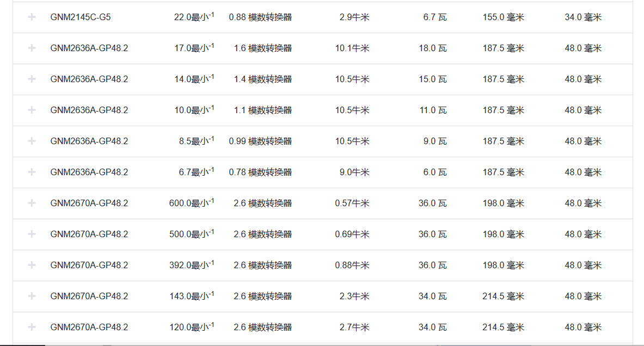
Task: Click the 155.0 毫米 length value
Action: (503, 17)
